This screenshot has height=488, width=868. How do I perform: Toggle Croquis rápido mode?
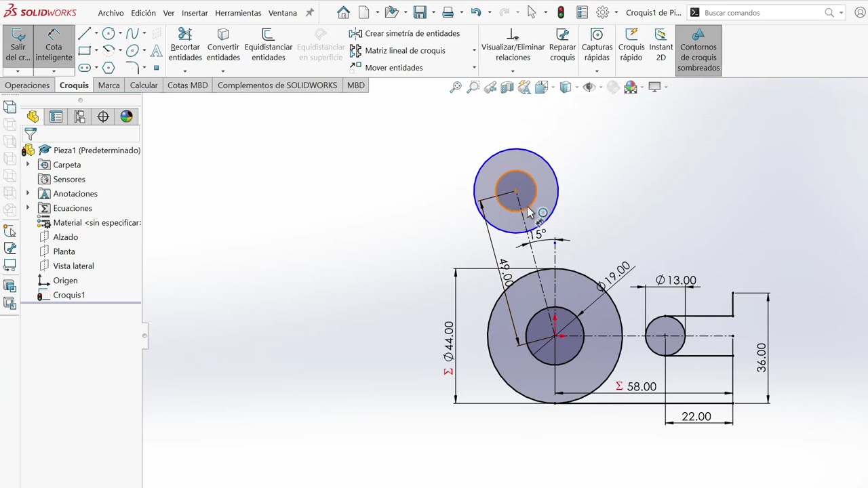631,45
